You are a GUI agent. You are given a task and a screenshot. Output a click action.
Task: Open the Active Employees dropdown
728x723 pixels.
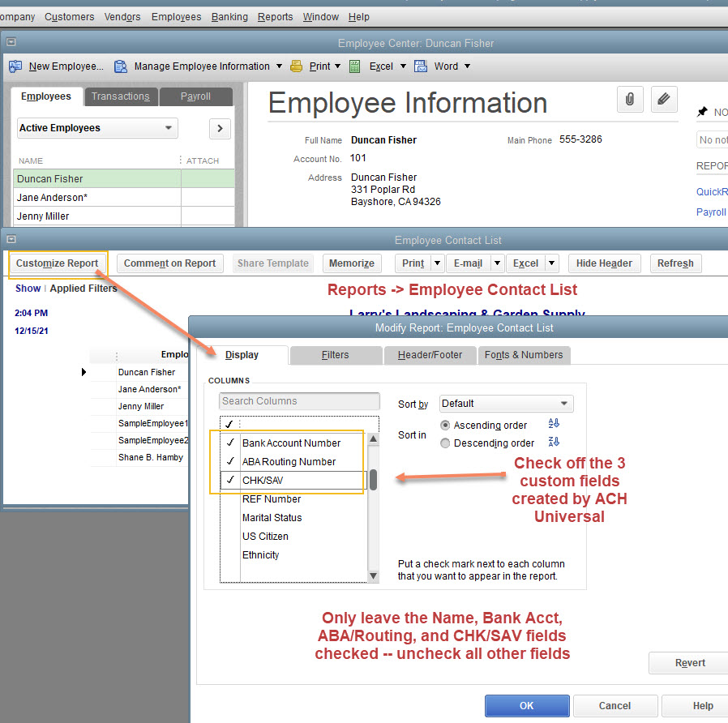pos(168,128)
